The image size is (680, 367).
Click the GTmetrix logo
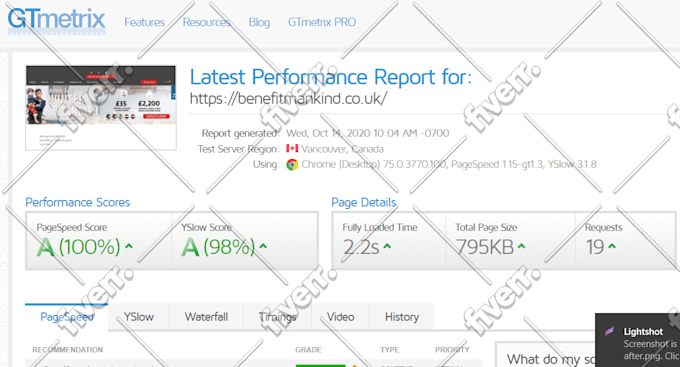[56, 20]
